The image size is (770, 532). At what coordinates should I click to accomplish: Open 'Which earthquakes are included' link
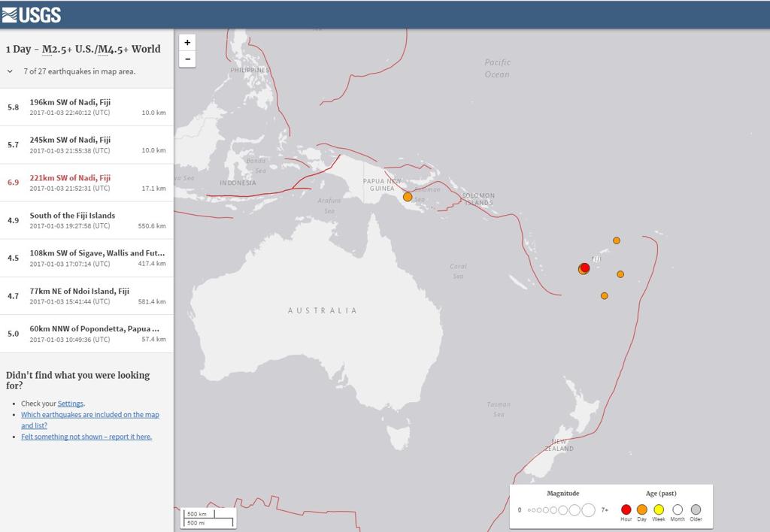click(x=89, y=414)
